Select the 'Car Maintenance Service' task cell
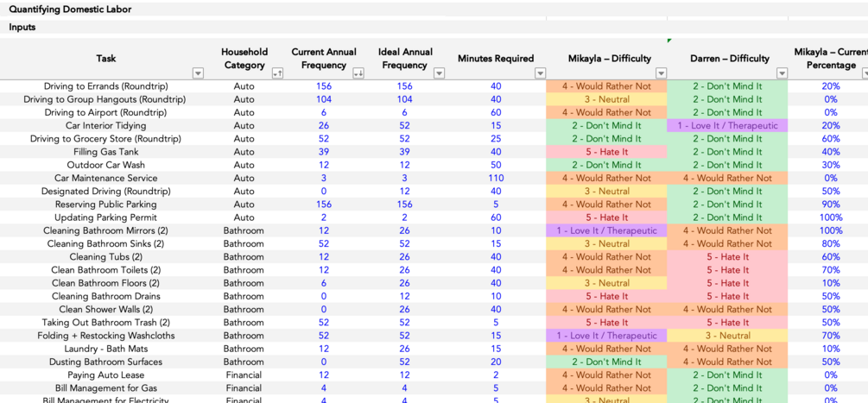 click(105, 178)
